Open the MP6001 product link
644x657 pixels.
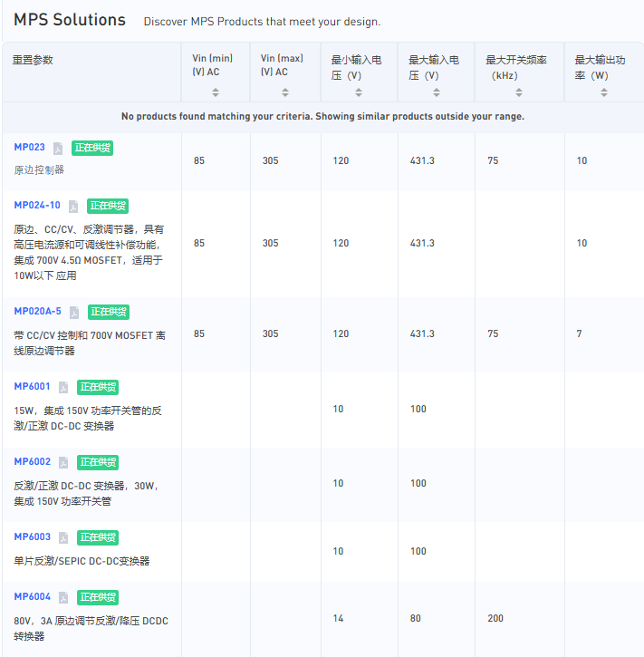click(33, 387)
